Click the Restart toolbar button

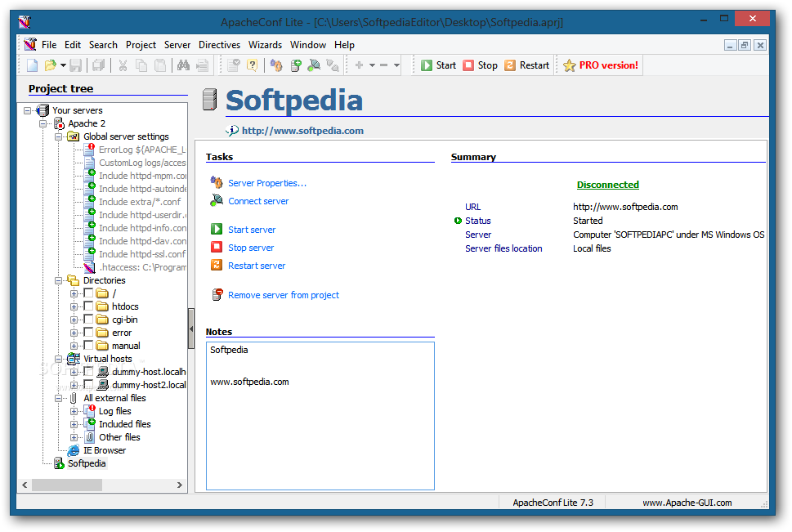[x=527, y=65]
